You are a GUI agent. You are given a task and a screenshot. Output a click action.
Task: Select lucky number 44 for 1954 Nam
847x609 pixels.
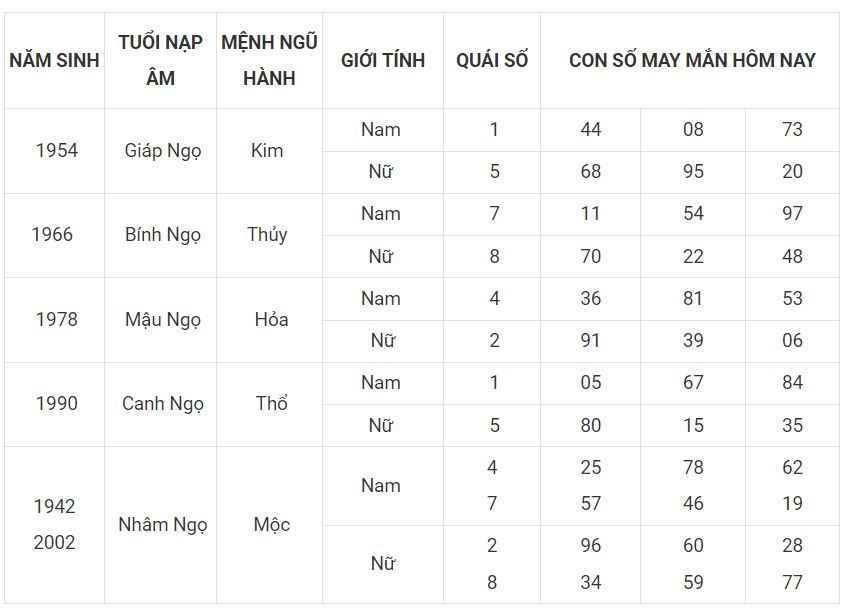coord(591,130)
